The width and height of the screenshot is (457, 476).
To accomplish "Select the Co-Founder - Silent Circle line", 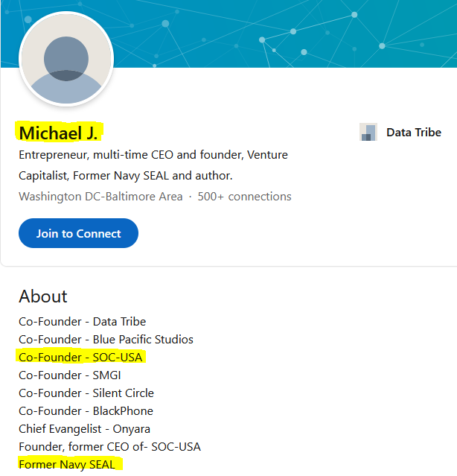I will point(86,393).
